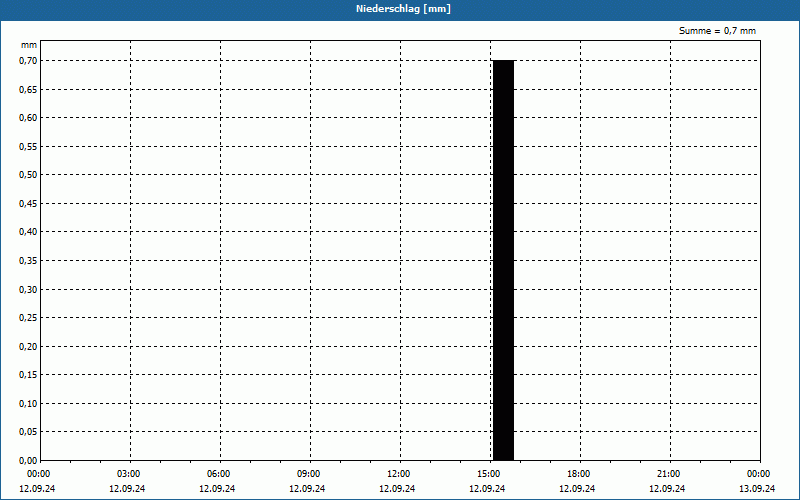
Task: Click the 0,00 y-axis value
Action: 28,461
